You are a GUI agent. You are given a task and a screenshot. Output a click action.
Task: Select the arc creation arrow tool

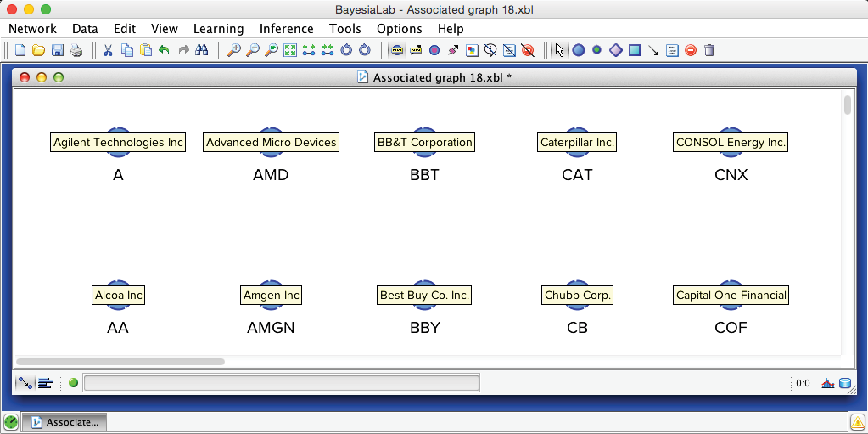coord(653,50)
